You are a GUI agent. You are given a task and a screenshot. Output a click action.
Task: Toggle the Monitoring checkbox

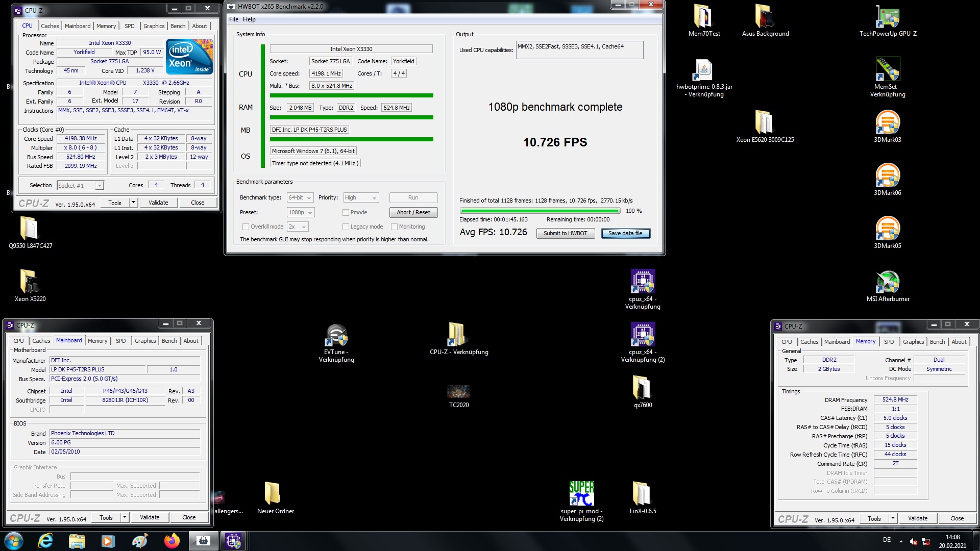(x=394, y=227)
